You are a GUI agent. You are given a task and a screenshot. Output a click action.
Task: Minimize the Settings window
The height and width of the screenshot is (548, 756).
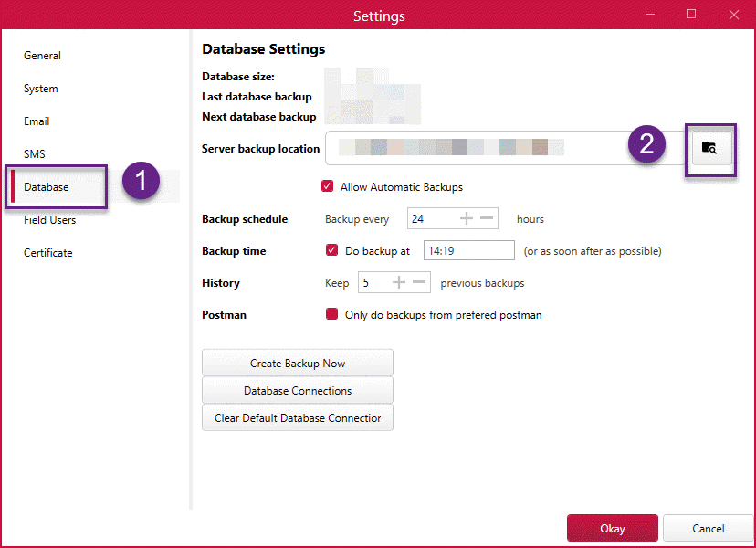(x=650, y=14)
